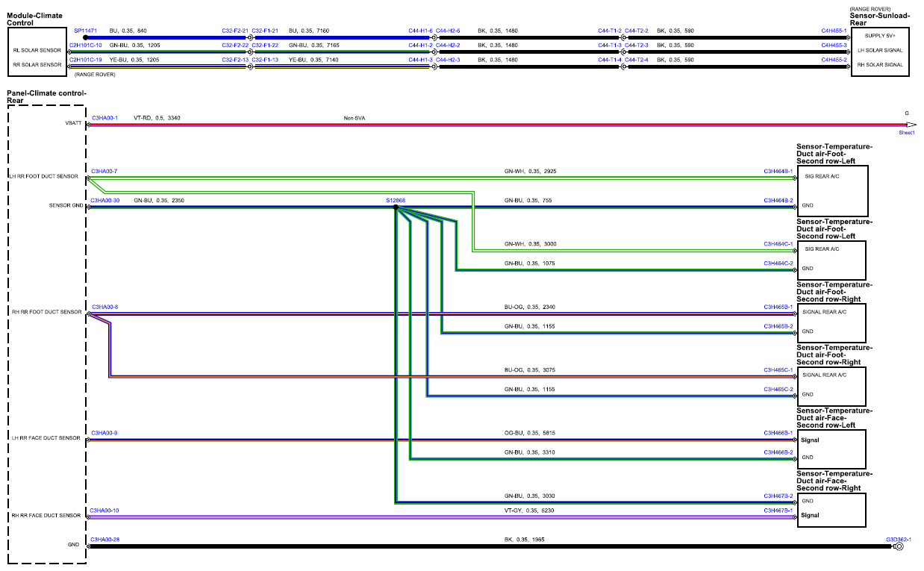This screenshot has height=571, width=924.
Task: Click the LH RR FACE DUCT SENSOR label
Action: coord(46,438)
